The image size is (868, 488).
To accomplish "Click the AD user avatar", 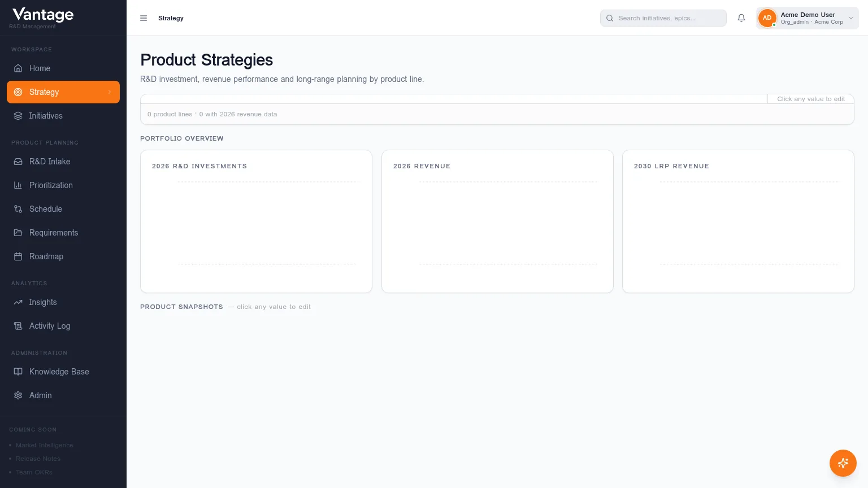I will tap(767, 18).
